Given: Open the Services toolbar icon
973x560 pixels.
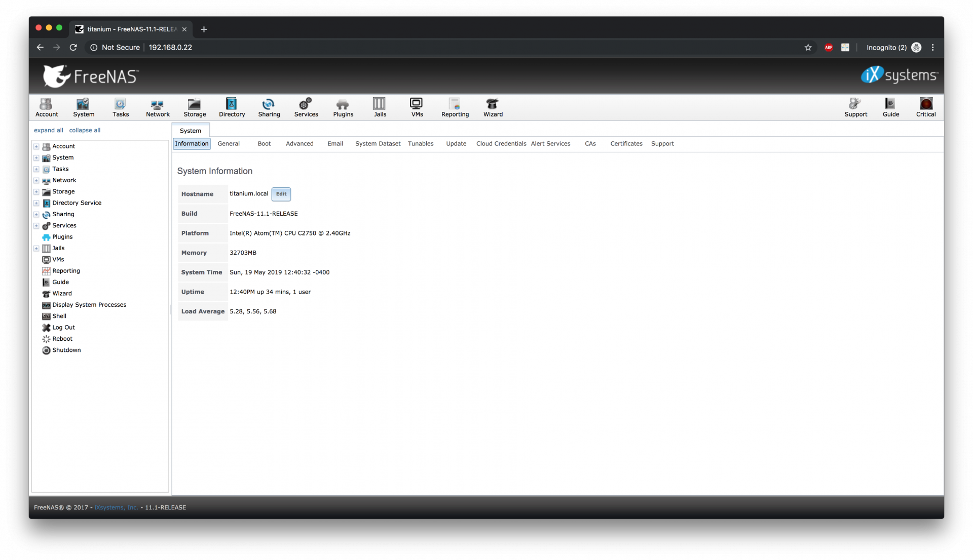Looking at the screenshot, I should pyautogui.click(x=306, y=107).
